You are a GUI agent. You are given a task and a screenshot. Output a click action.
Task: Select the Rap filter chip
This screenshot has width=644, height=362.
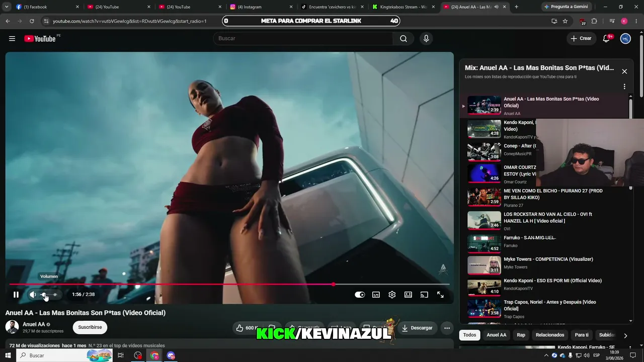[521, 335]
